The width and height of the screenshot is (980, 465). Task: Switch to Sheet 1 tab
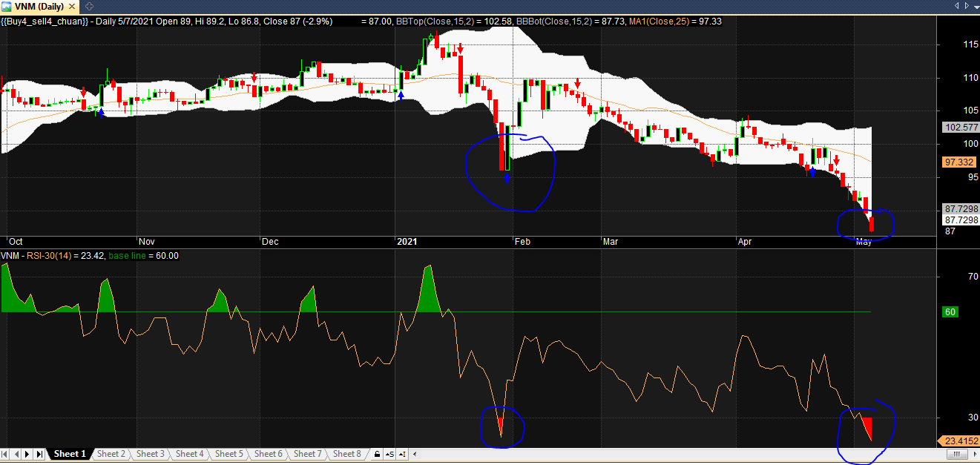click(70, 454)
